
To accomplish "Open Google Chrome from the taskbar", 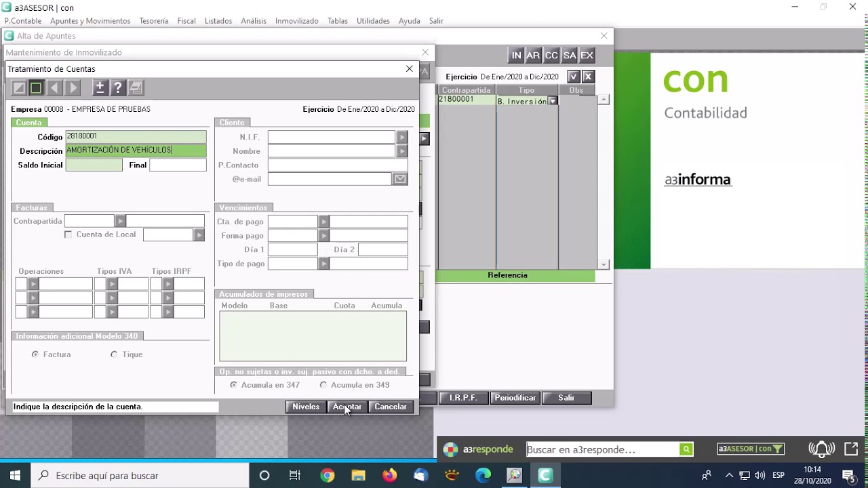I will pos(328,476).
